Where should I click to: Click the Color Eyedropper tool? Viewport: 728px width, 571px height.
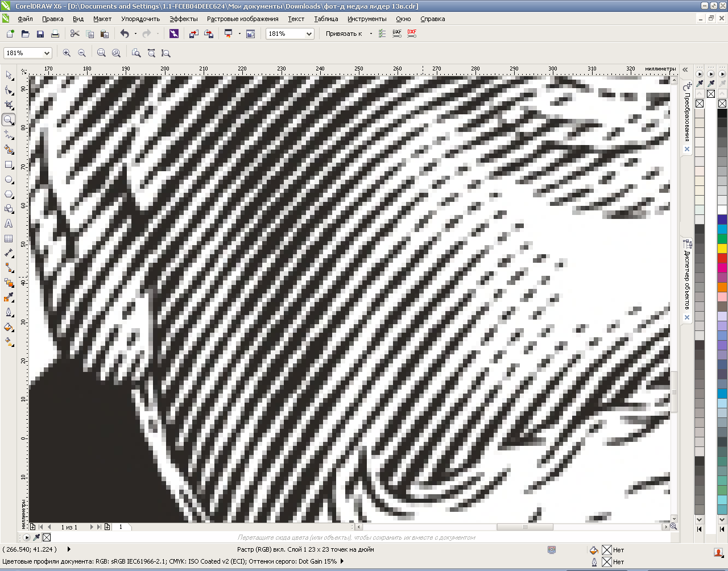9,297
